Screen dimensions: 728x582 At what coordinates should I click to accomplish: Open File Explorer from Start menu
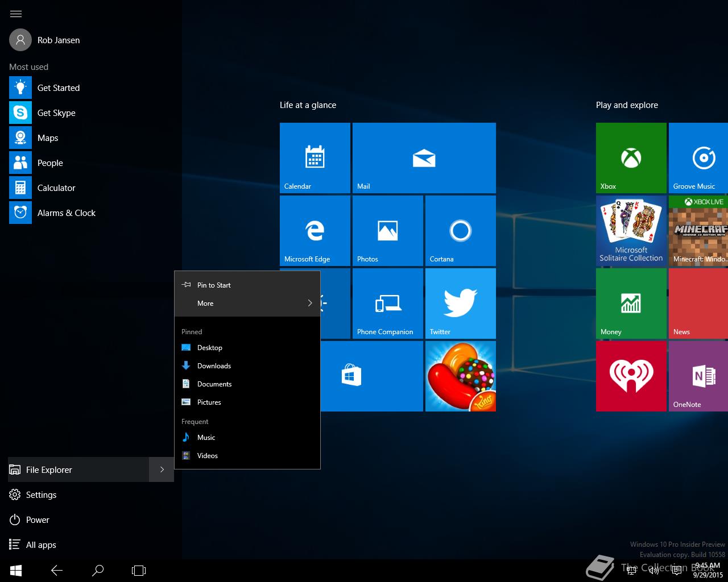click(78, 469)
